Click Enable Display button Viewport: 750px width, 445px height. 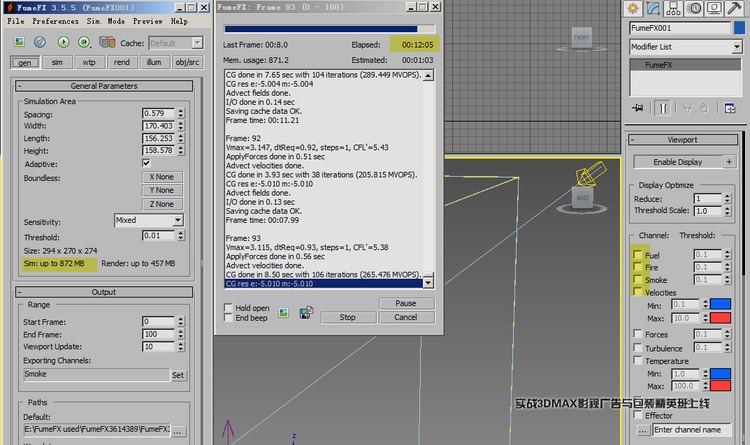tap(678, 162)
